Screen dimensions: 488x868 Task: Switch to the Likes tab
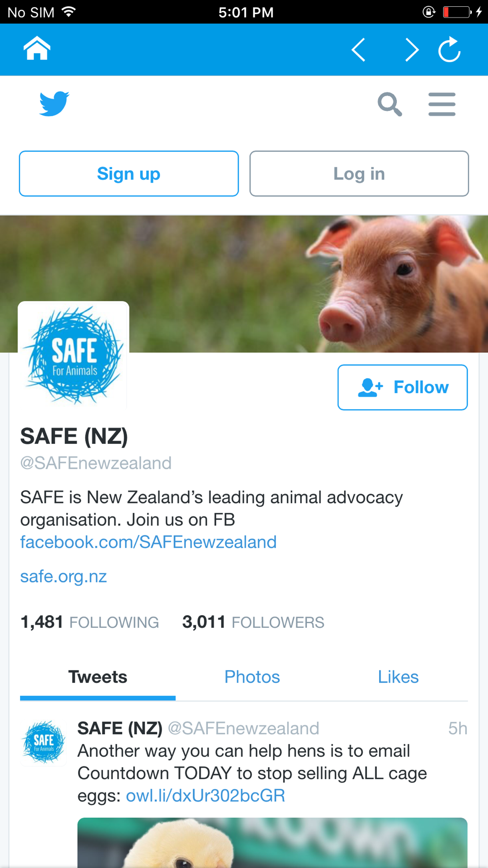tap(398, 677)
